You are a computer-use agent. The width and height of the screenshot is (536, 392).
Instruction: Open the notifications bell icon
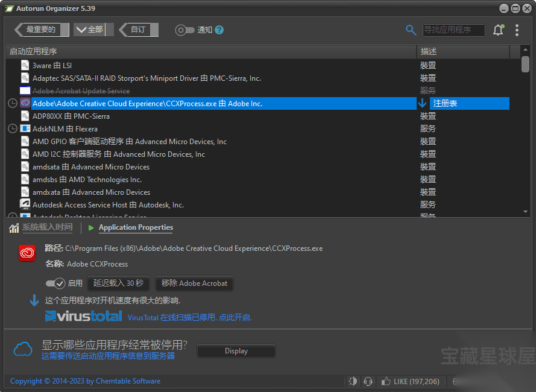[x=498, y=30]
